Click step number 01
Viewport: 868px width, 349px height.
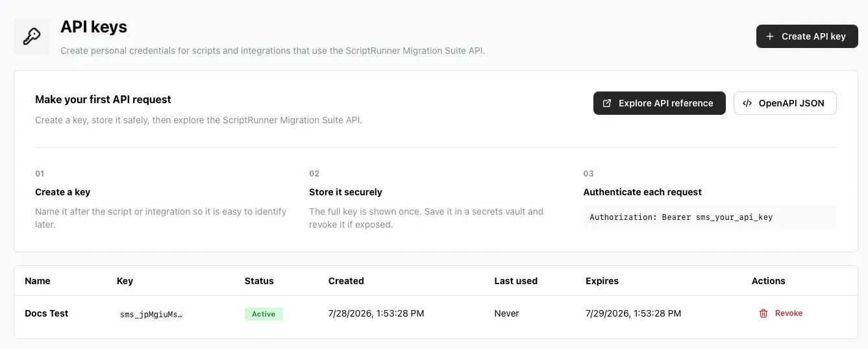click(x=40, y=174)
